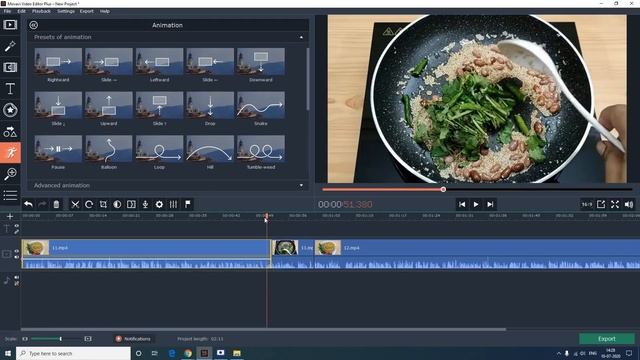The width and height of the screenshot is (640, 360).
Task: Open the Transitions tab in the sidebar
Action: point(10,67)
